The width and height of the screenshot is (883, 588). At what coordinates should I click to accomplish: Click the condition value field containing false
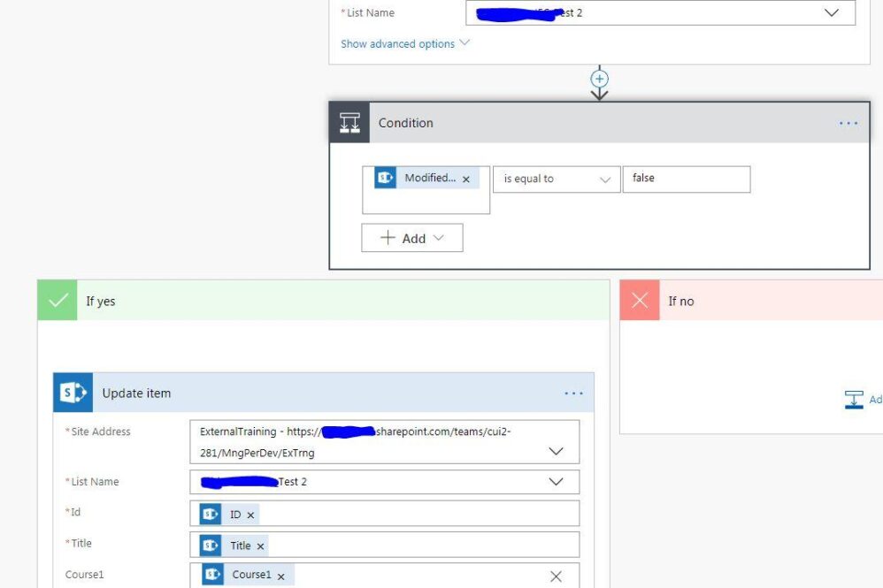pos(686,179)
